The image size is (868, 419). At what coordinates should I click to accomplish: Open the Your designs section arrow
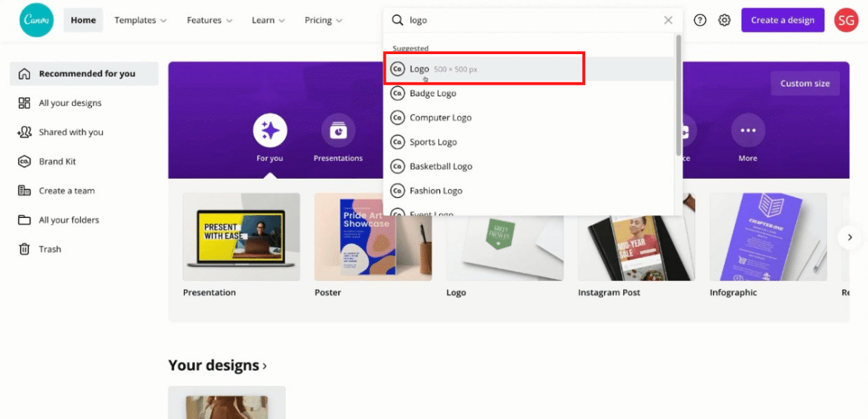point(265,366)
